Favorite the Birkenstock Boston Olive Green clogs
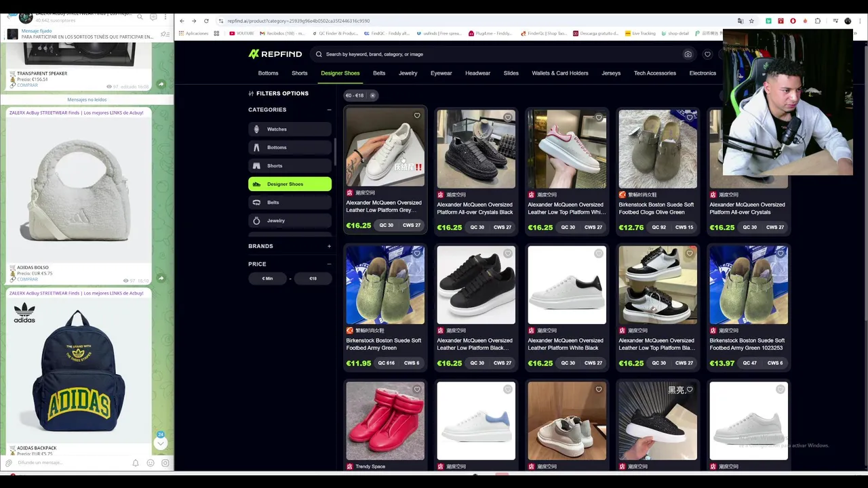 (690, 118)
